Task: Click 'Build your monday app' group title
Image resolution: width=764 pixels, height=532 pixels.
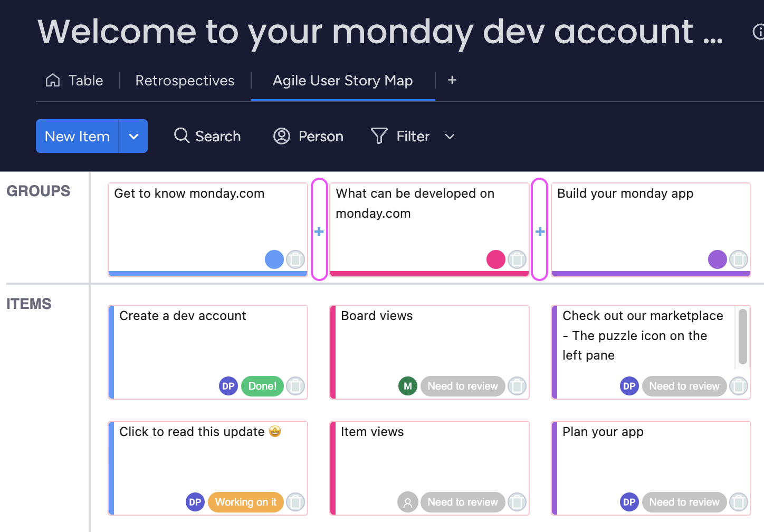Action: click(625, 194)
